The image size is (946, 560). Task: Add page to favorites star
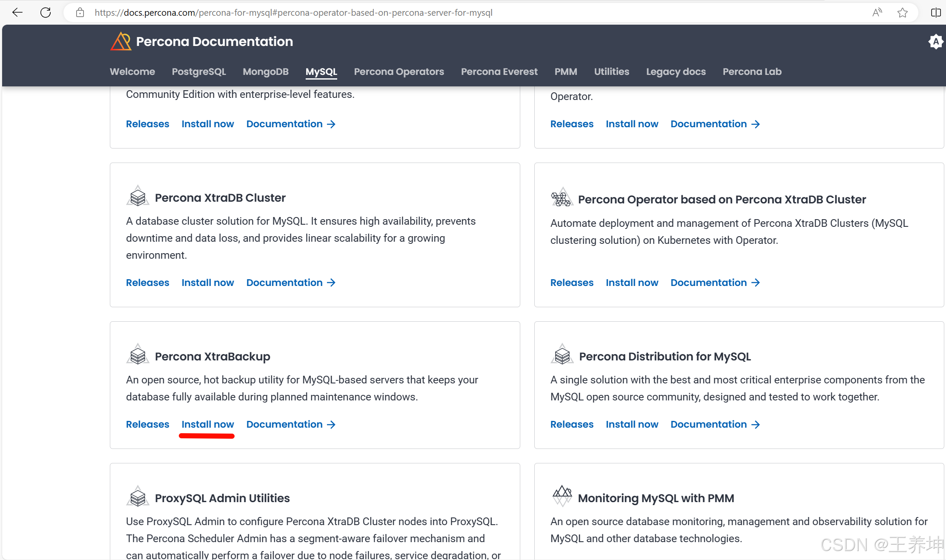902,13
